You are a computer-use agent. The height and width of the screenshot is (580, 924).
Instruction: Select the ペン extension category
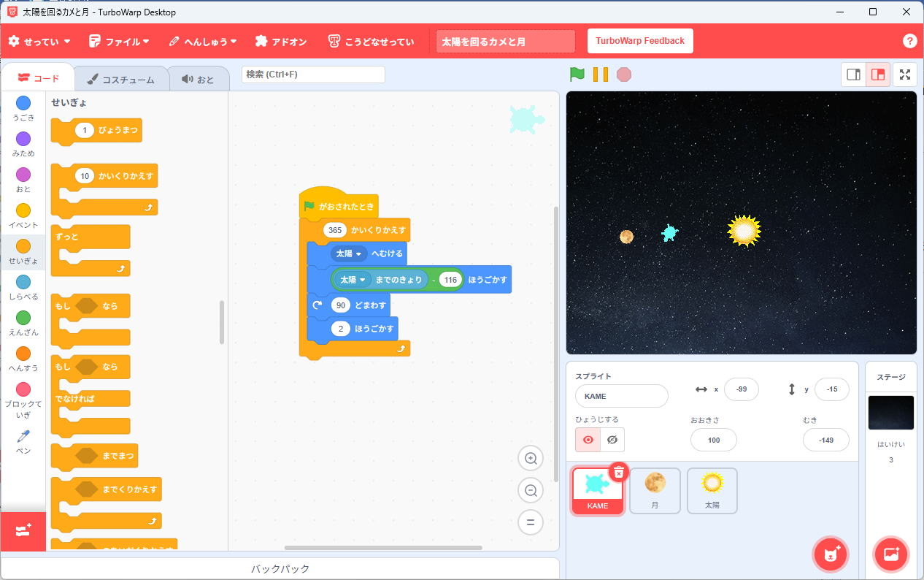(23, 442)
